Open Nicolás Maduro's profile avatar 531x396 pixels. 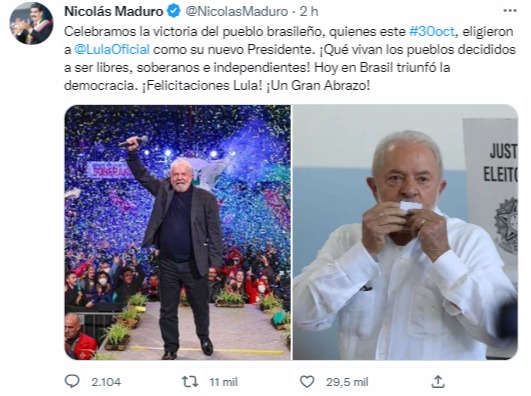pyautogui.click(x=31, y=23)
